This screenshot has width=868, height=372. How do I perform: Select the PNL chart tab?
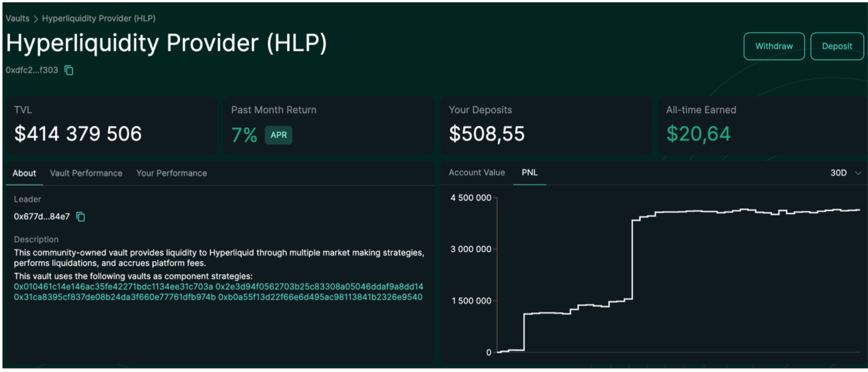click(529, 173)
